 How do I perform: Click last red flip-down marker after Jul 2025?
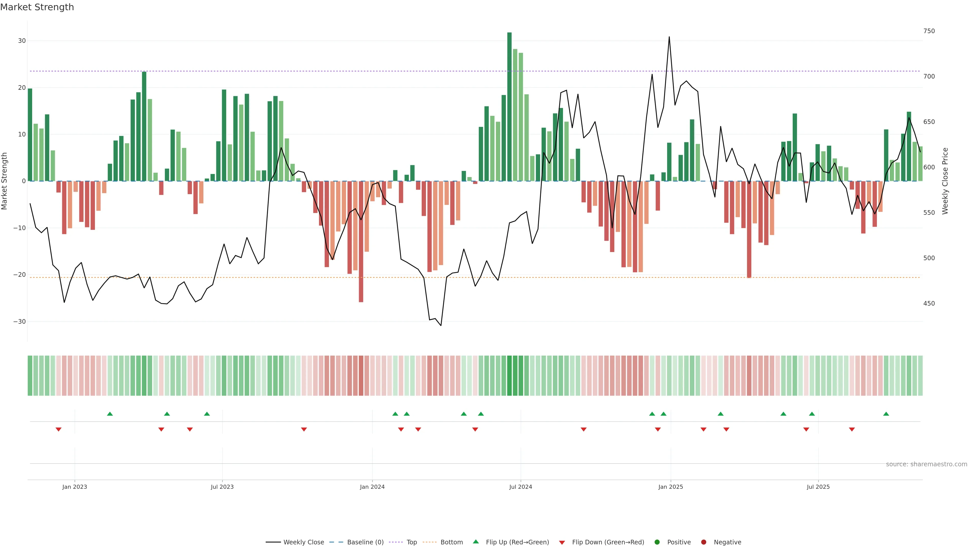coord(852,429)
